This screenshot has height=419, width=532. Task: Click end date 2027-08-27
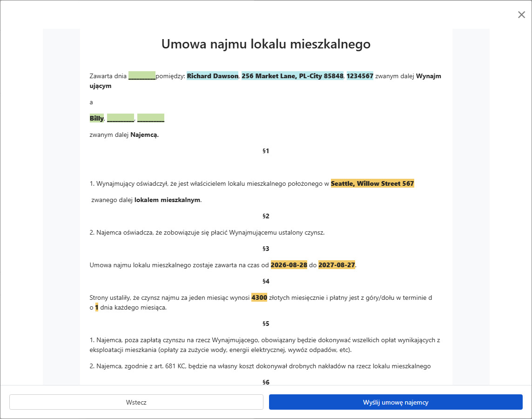pos(337,265)
